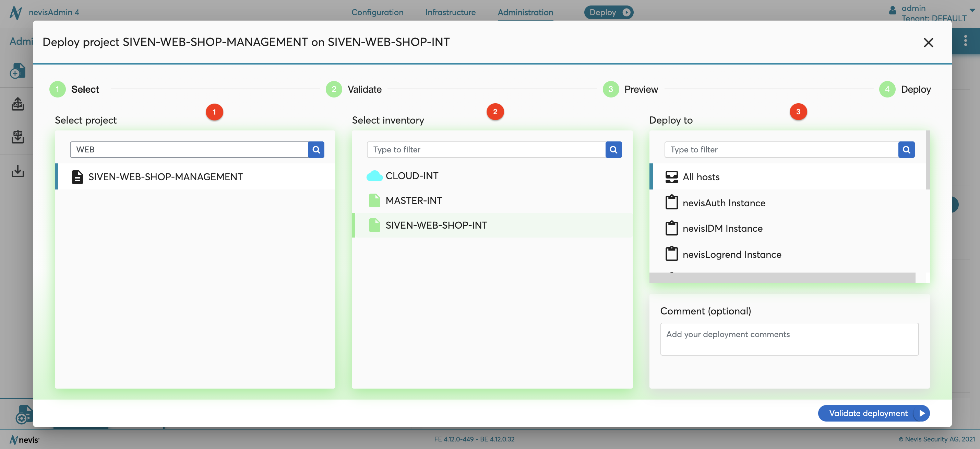Focus the project filter field containing WEB
The image size is (980, 449).
coord(189,150)
